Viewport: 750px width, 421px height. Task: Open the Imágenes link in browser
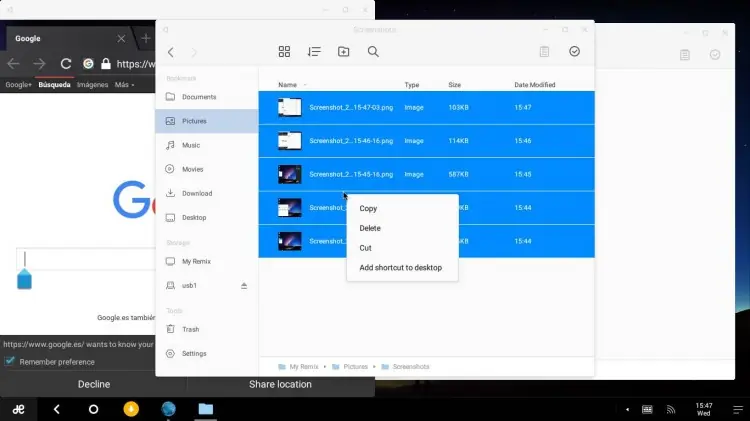tap(92, 85)
